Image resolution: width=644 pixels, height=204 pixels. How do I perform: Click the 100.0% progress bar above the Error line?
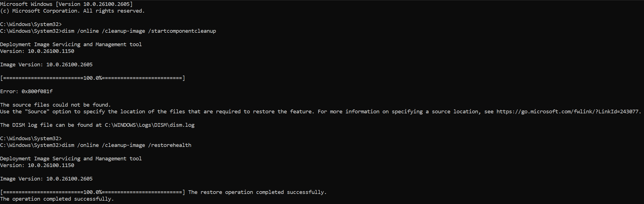(x=93, y=78)
